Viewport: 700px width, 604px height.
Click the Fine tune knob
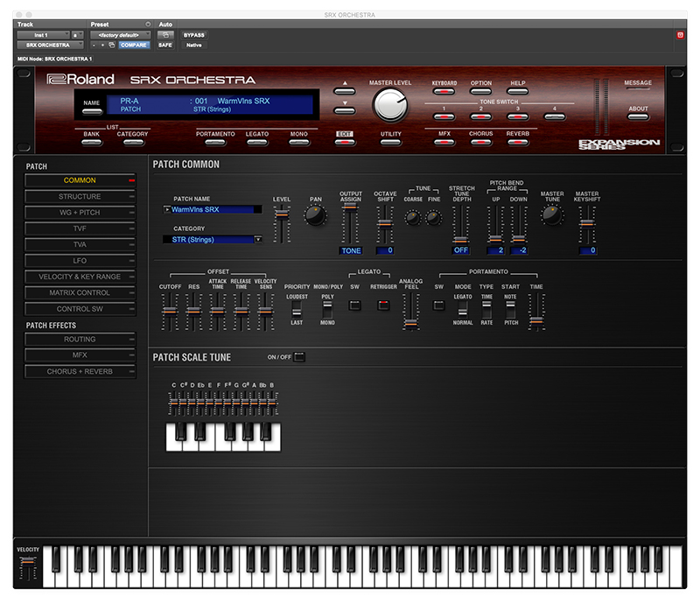coord(433,218)
